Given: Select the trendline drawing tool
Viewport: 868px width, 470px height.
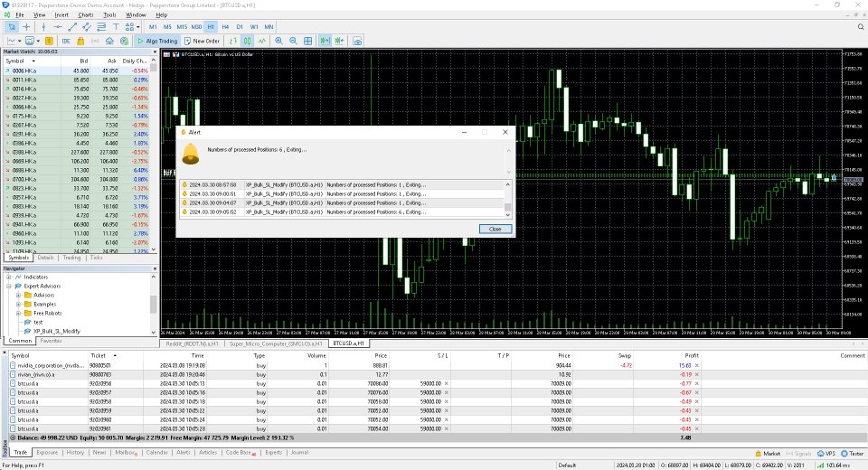Looking at the screenshot, I should (72, 26).
